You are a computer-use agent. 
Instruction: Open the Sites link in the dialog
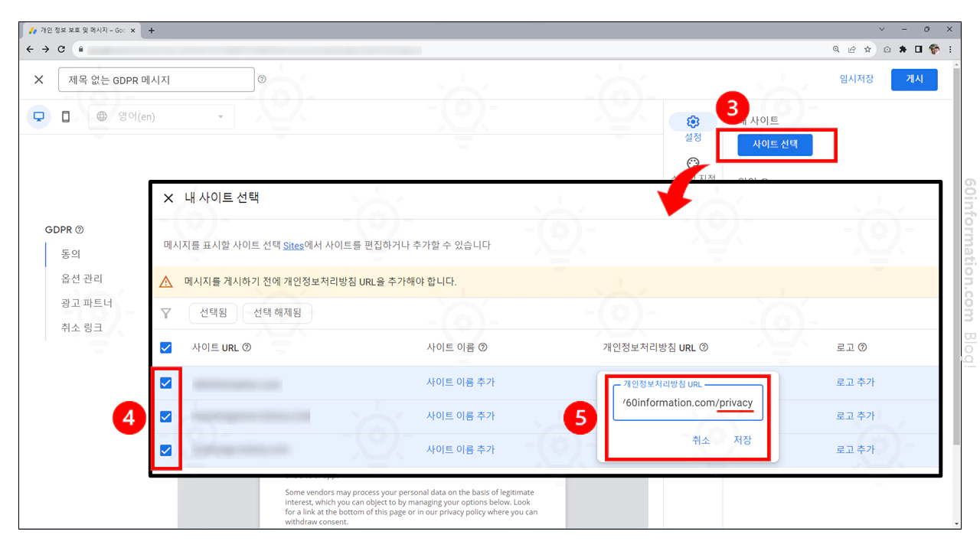[293, 246]
